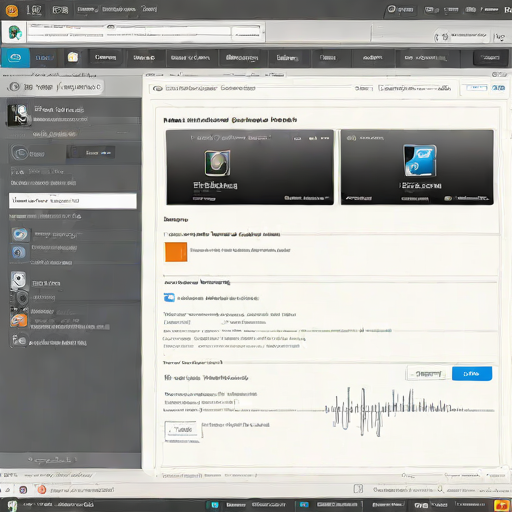
Task: Switch to the first text tab after folder icon
Action: pyautogui.click(x=105, y=58)
